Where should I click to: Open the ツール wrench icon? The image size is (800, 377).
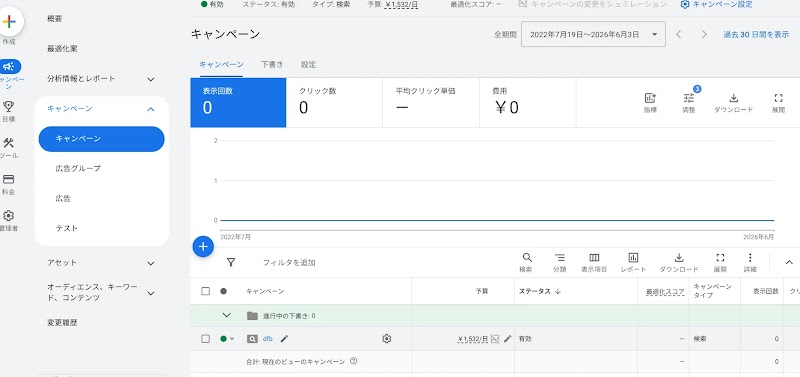[9, 143]
